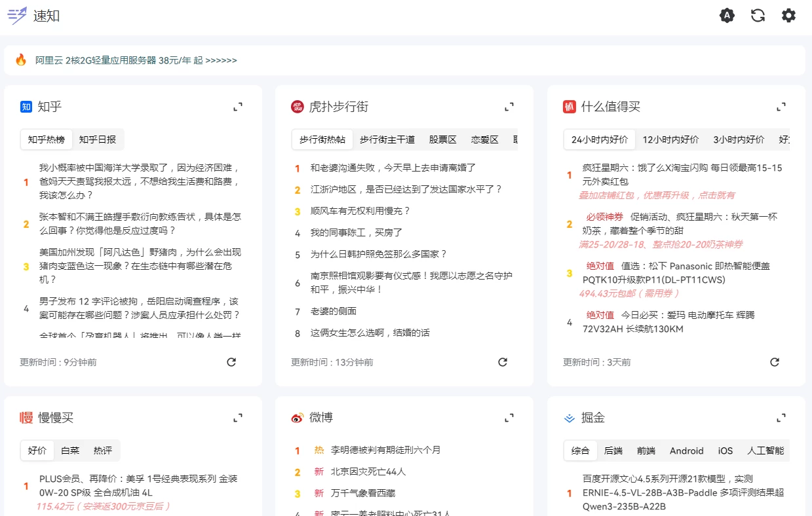
Task: Expand the 知乎 card to fullscreen
Action: tap(237, 106)
